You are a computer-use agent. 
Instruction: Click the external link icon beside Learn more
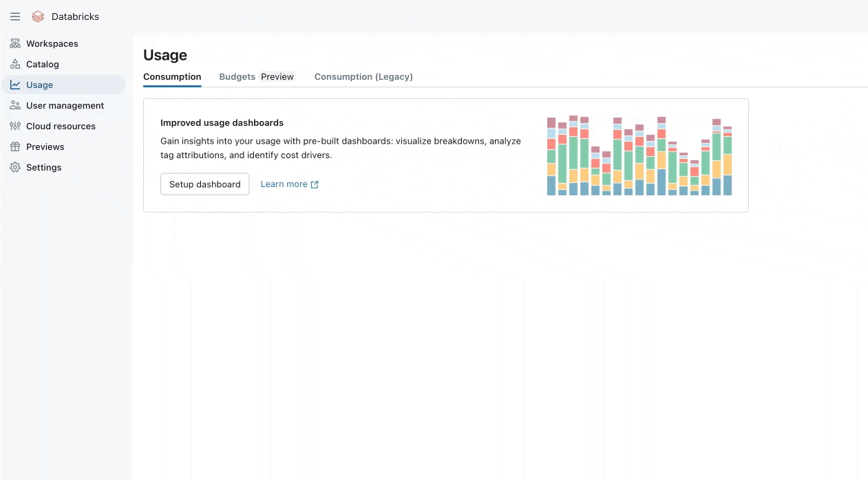315,184
